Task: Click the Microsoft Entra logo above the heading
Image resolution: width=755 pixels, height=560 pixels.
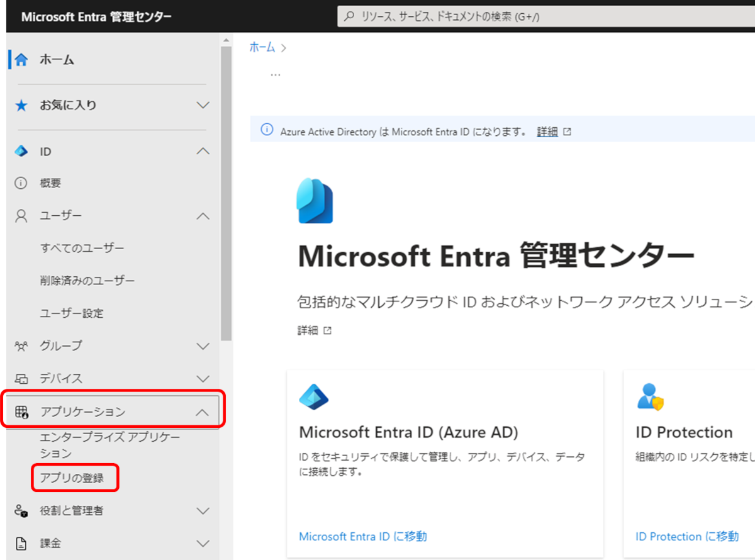Action: click(x=315, y=201)
